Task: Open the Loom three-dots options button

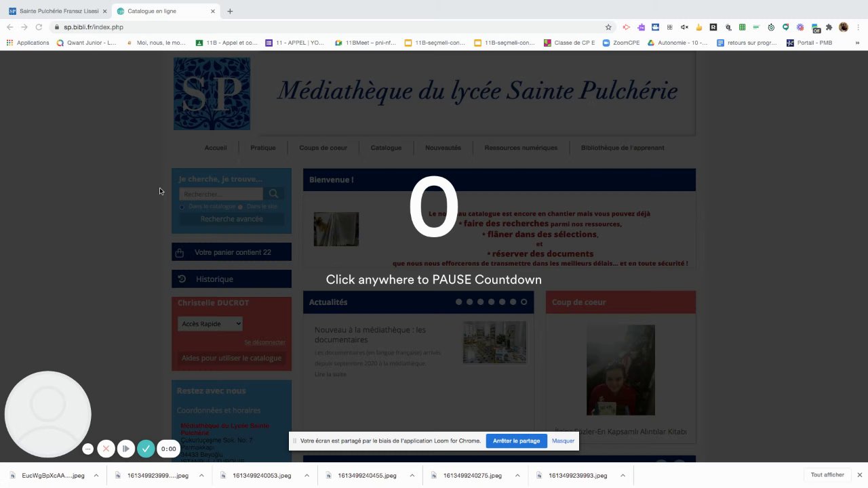Action: coord(87,449)
